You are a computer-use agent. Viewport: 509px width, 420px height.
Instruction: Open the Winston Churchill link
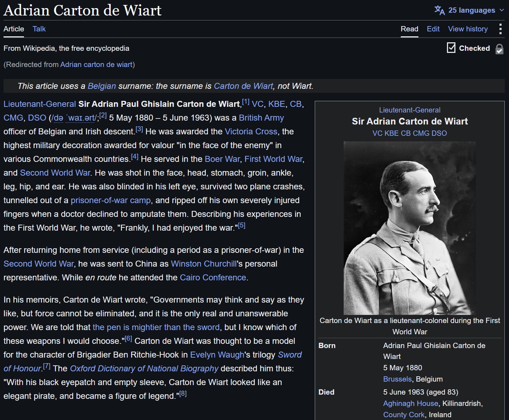click(204, 264)
